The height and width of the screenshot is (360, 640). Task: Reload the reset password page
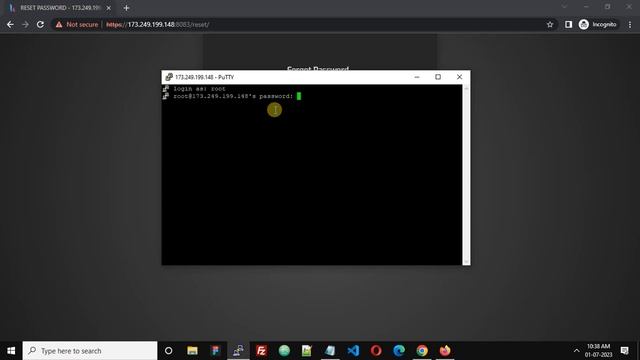(x=40, y=24)
